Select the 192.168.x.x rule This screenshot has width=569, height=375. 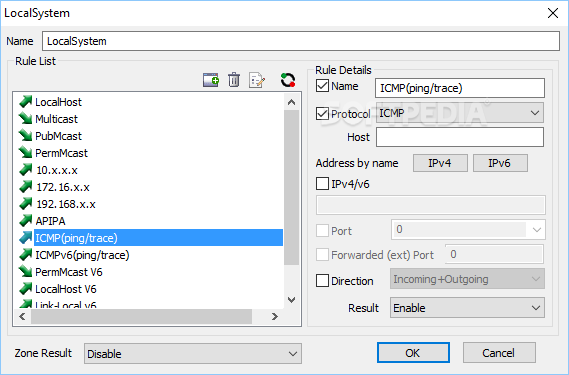(66, 204)
